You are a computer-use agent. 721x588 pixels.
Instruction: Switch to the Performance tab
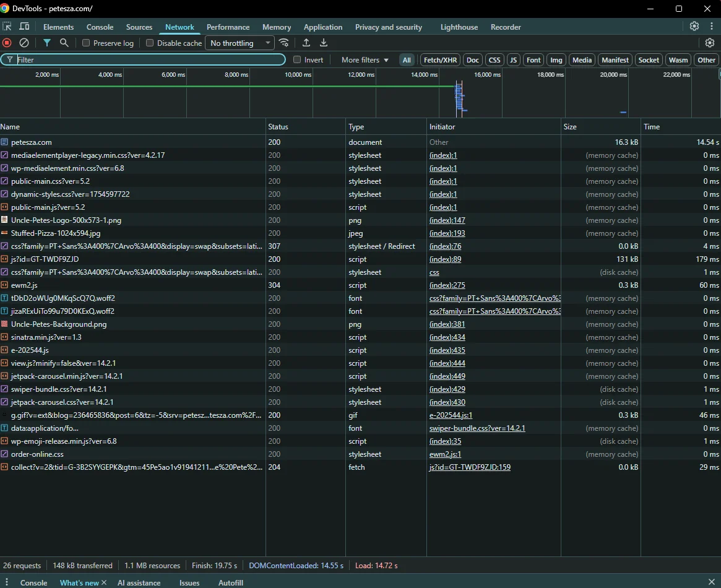228,27
